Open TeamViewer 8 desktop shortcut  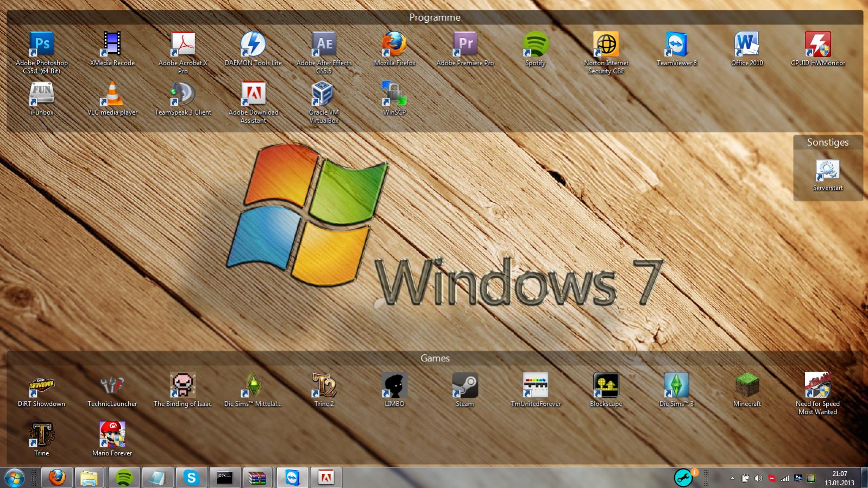click(x=677, y=49)
